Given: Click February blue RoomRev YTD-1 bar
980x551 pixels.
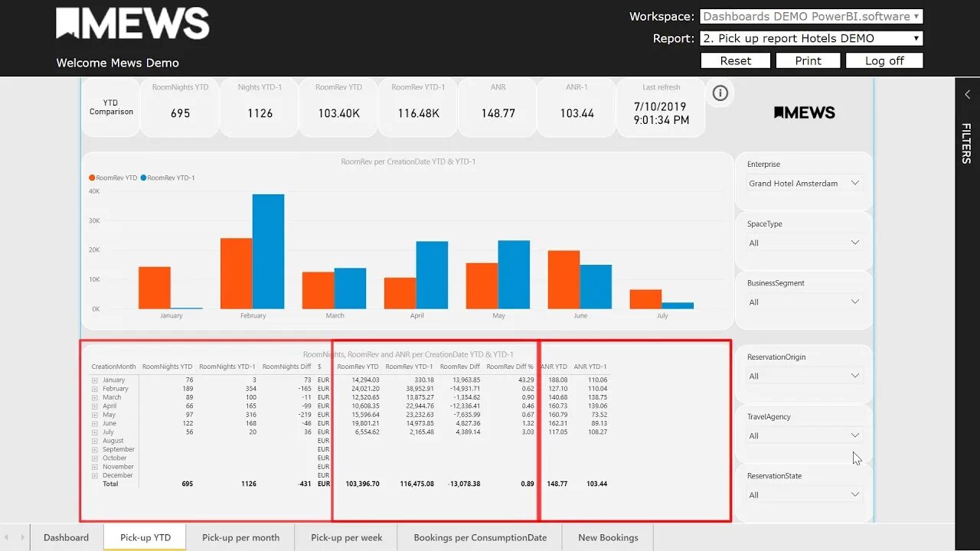Looking at the screenshot, I should [x=268, y=252].
